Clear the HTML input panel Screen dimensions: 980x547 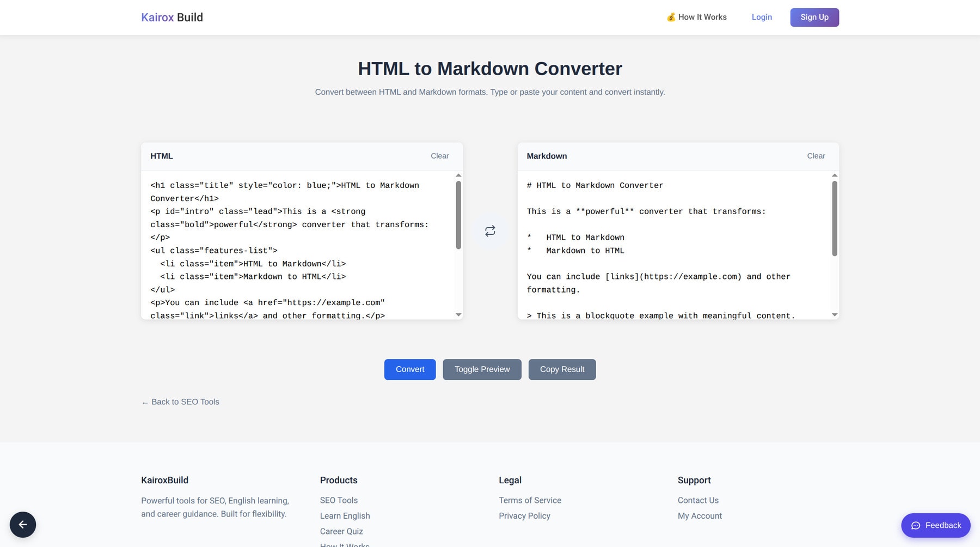(439, 156)
